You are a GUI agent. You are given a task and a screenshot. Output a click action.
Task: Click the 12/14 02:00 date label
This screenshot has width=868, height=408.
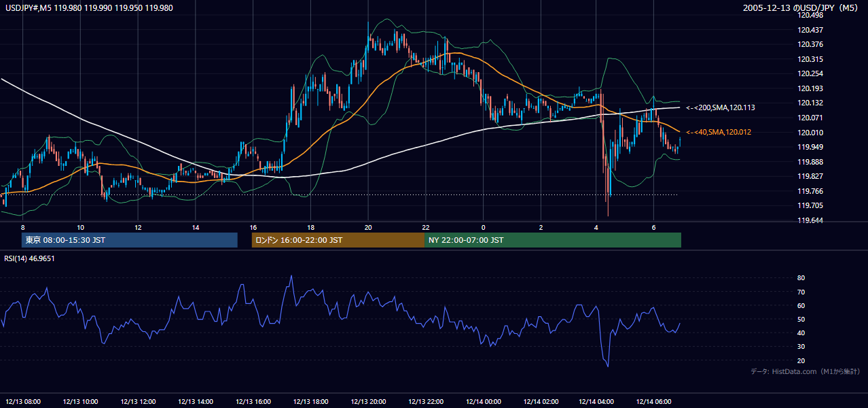point(540,401)
